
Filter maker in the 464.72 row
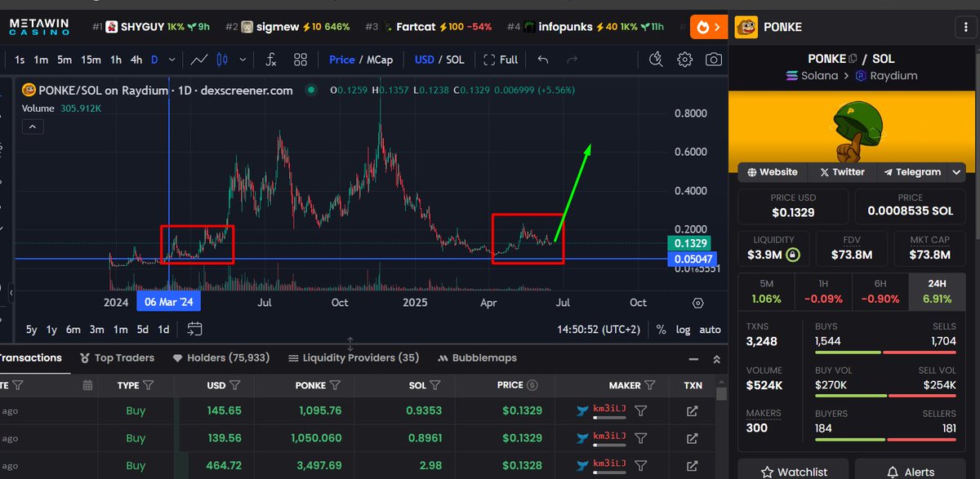pos(641,464)
